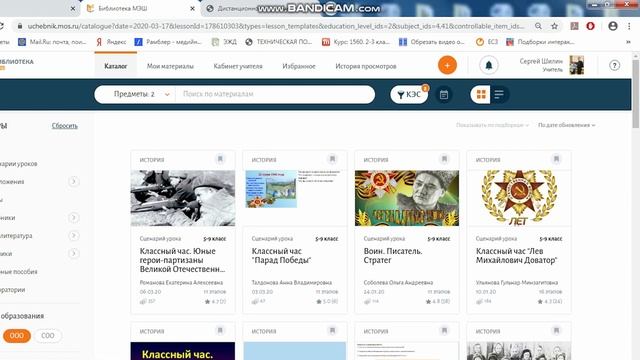This screenshot has width=640, height=360.
Task: Click the browser address bar URL
Action: (276, 26)
